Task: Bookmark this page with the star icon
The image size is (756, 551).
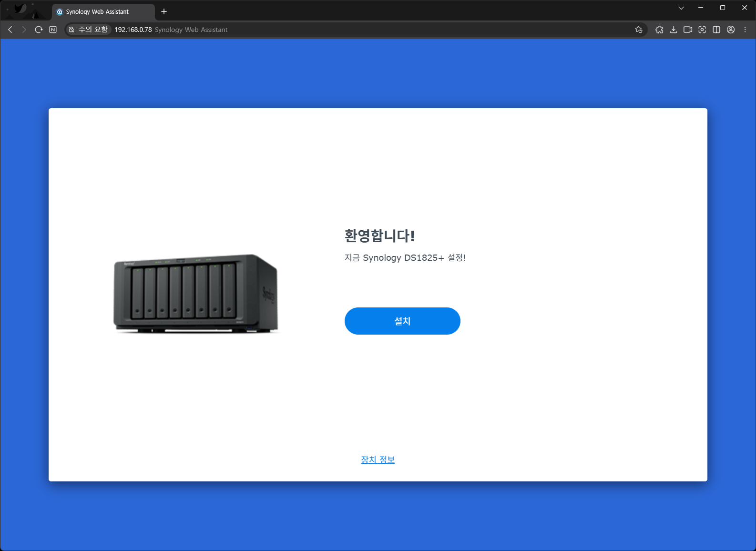Action: pos(639,30)
